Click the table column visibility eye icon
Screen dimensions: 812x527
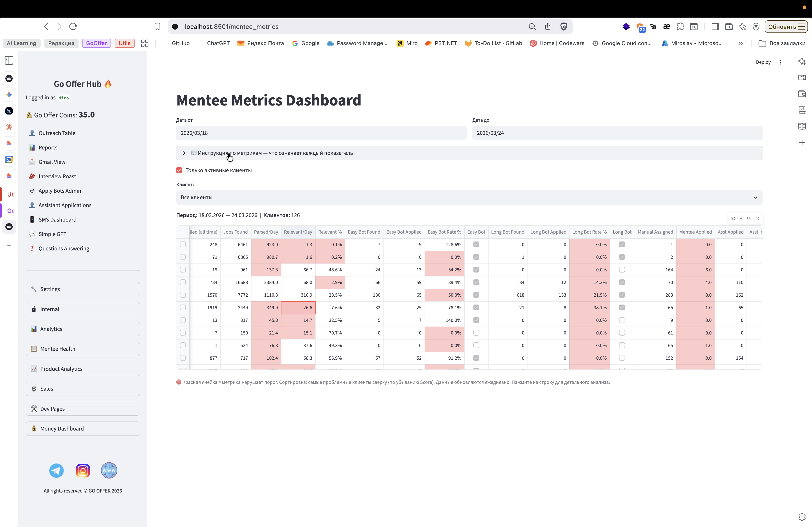pos(733,218)
